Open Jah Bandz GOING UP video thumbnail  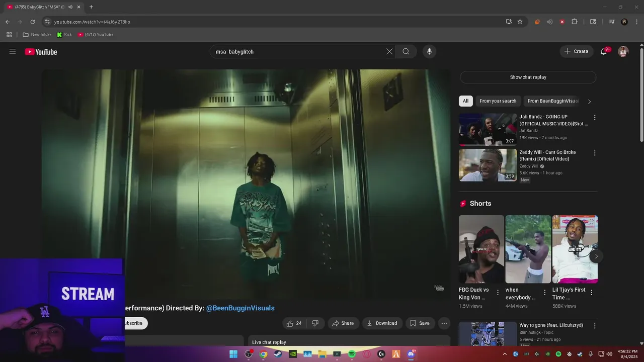click(488, 129)
